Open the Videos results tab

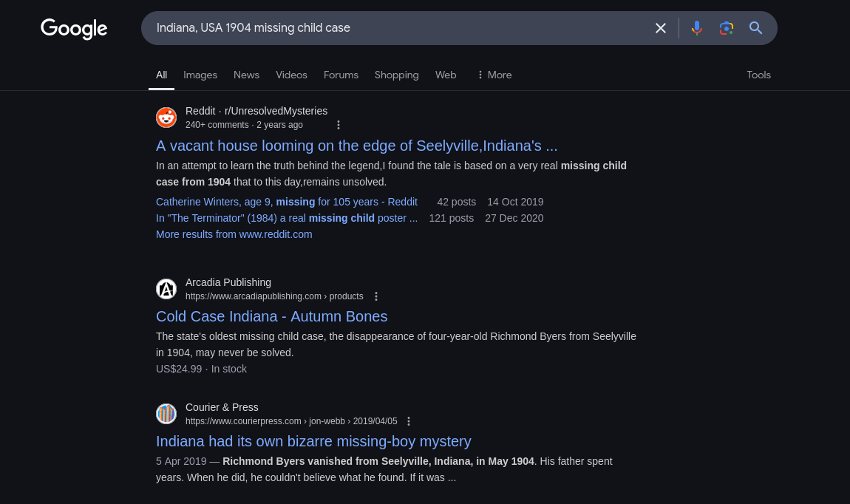coord(291,75)
